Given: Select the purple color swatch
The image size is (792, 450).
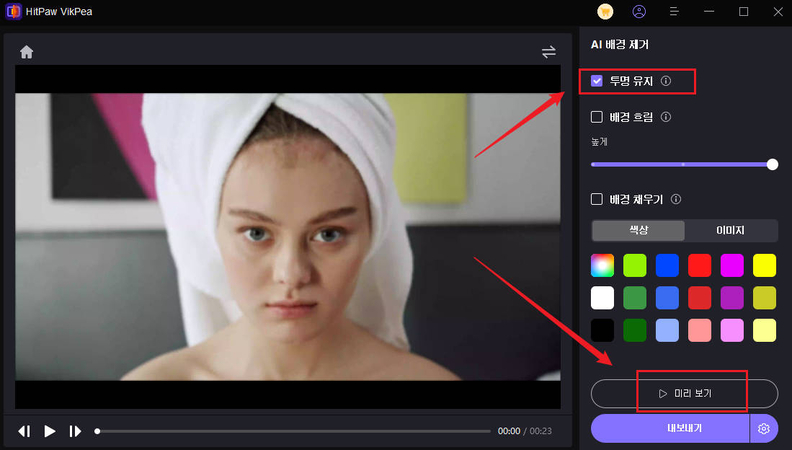Looking at the screenshot, I should (x=732, y=298).
